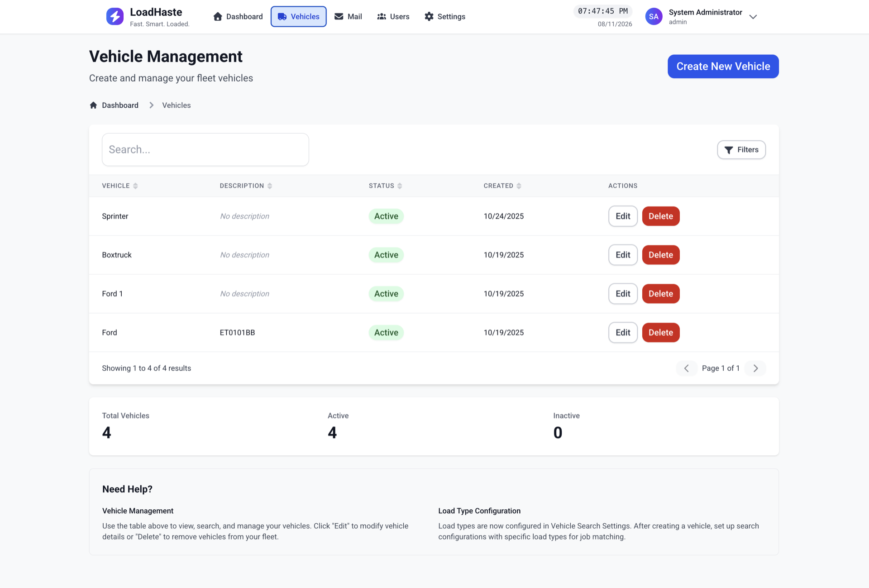Edit the Sprinter vehicle

(623, 216)
